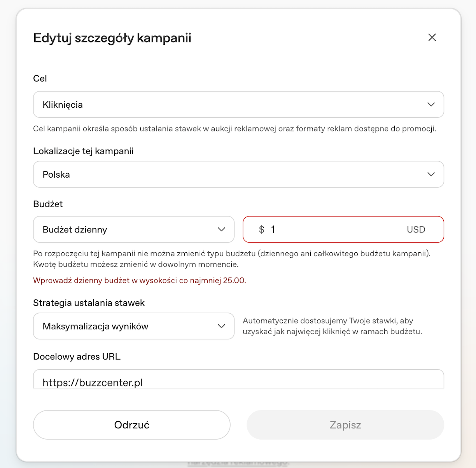Click the Odrzuć button

pyautogui.click(x=132, y=425)
